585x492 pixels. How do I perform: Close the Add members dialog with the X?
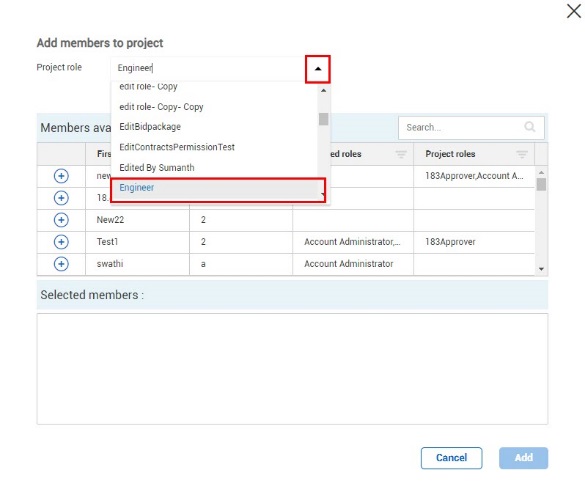click(574, 11)
